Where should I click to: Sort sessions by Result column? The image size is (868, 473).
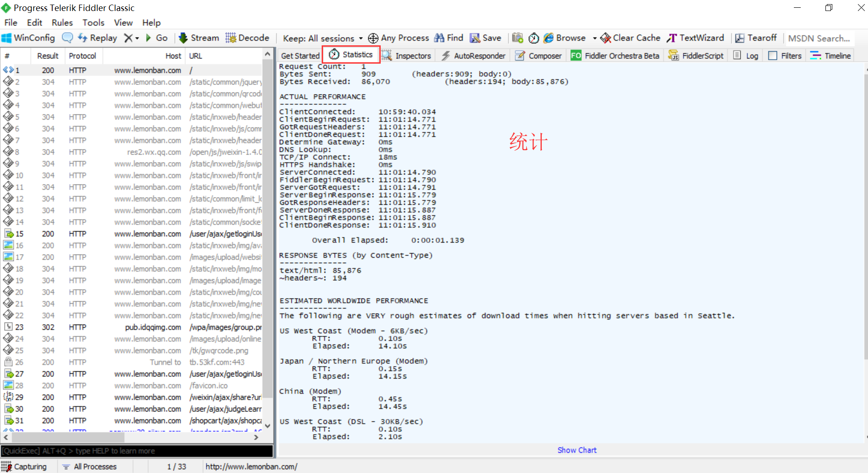(48, 56)
